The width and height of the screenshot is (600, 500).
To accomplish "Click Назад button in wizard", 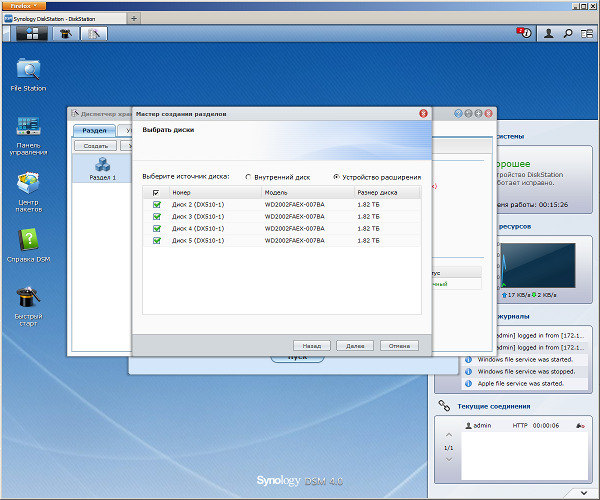I will coord(311,345).
